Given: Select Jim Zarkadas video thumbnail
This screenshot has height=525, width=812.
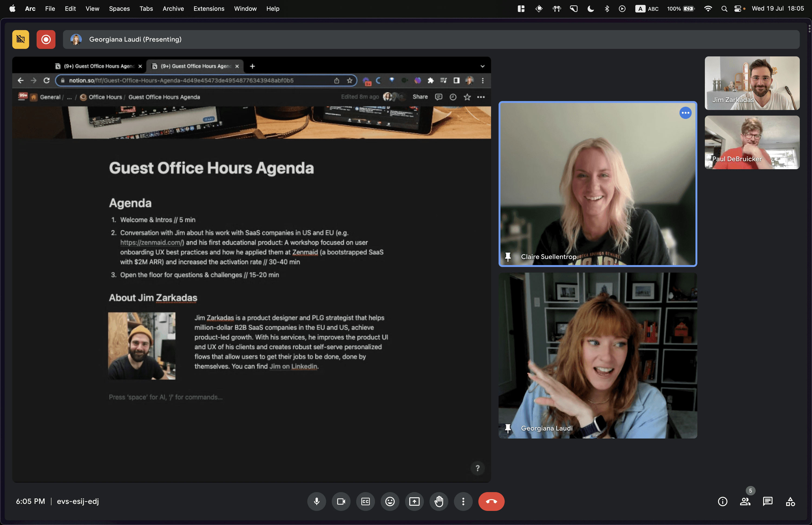Looking at the screenshot, I should [752, 83].
